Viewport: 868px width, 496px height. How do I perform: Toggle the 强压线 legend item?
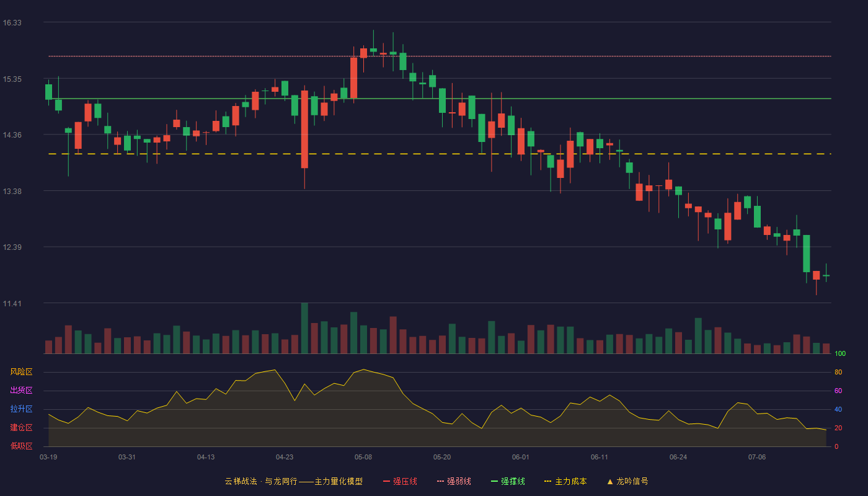(400, 481)
